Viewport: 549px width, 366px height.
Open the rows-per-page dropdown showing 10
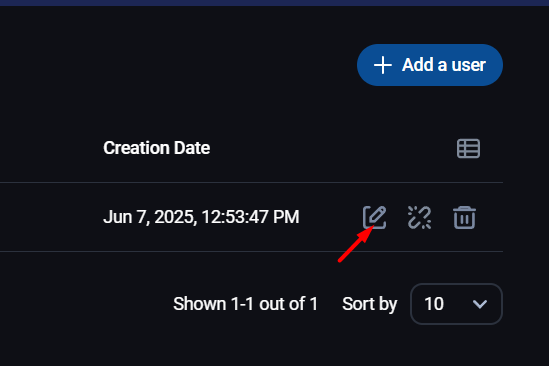point(456,304)
